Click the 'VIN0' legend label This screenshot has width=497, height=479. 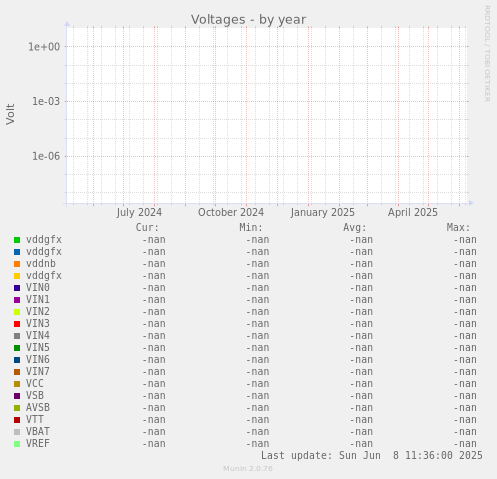[38, 288]
